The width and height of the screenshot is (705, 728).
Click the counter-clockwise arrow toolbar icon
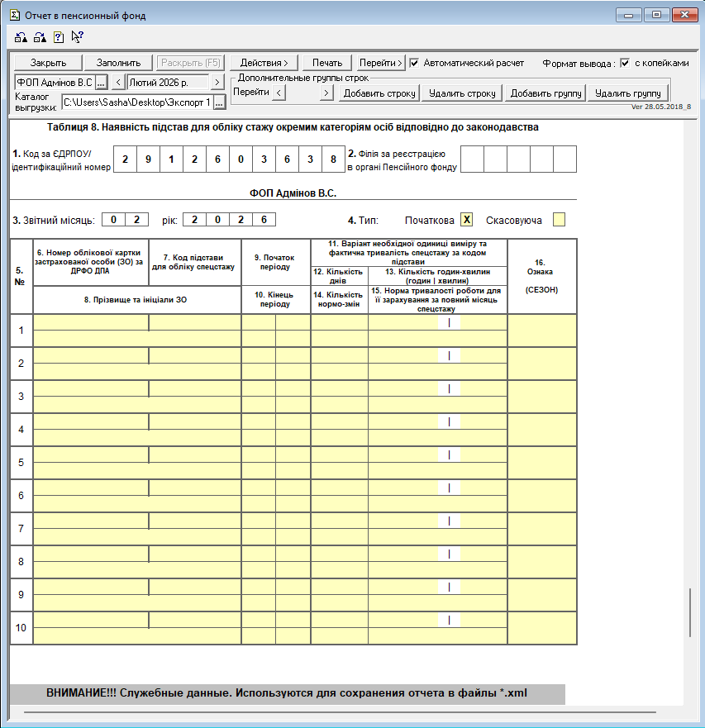point(21,37)
